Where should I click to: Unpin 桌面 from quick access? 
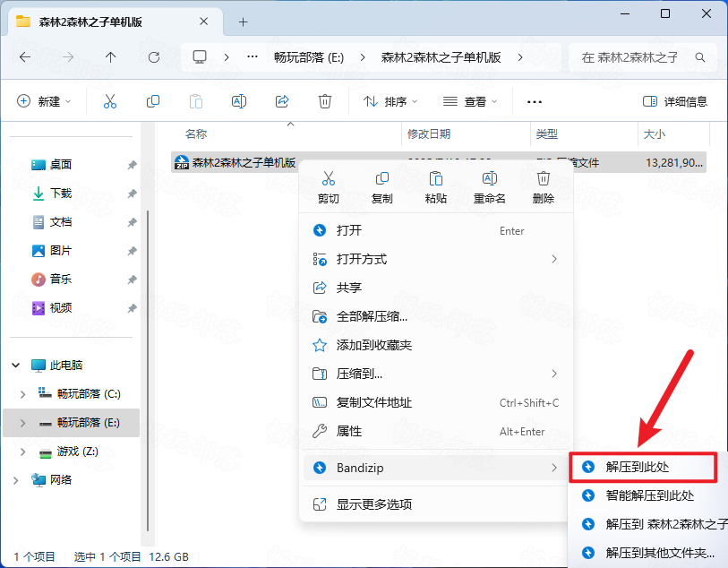132,165
